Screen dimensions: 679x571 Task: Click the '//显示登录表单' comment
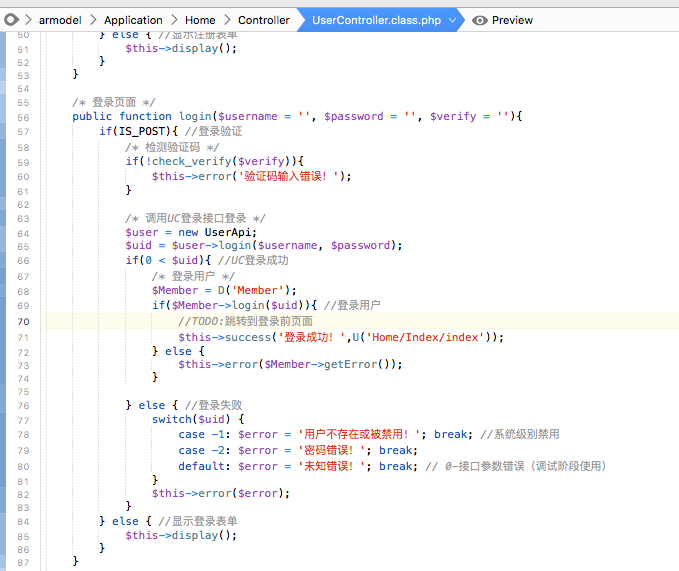pos(198,521)
